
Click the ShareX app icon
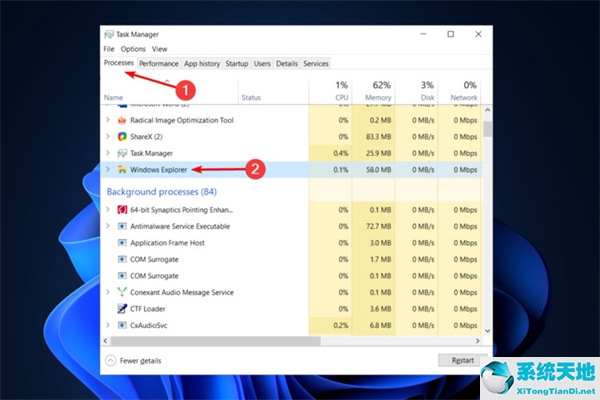pyautogui.click(x=122, y=136)
